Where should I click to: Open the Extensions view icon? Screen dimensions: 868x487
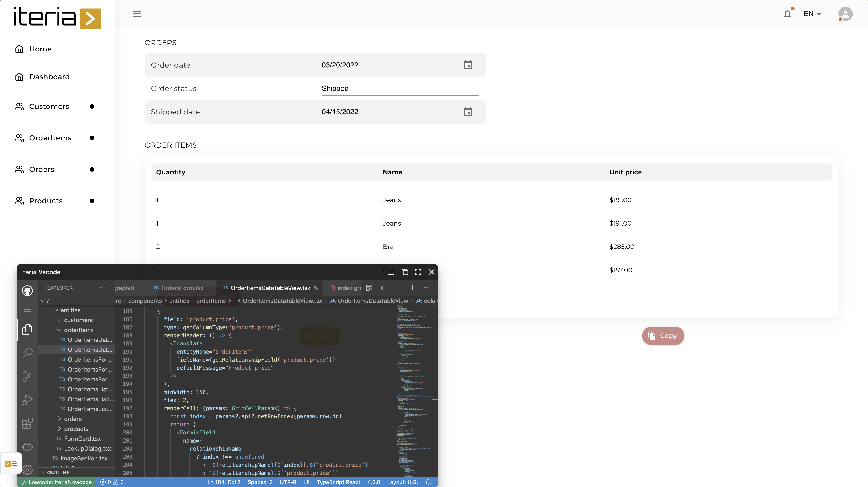27,423
